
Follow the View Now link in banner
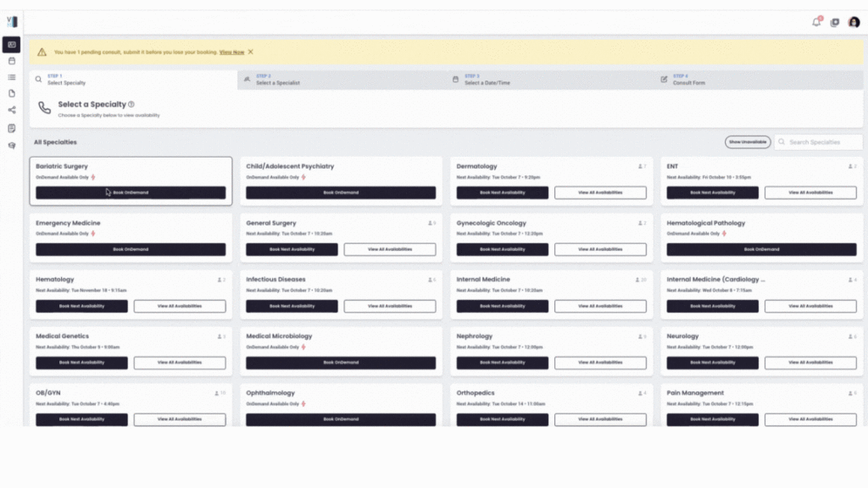[231, 53]
